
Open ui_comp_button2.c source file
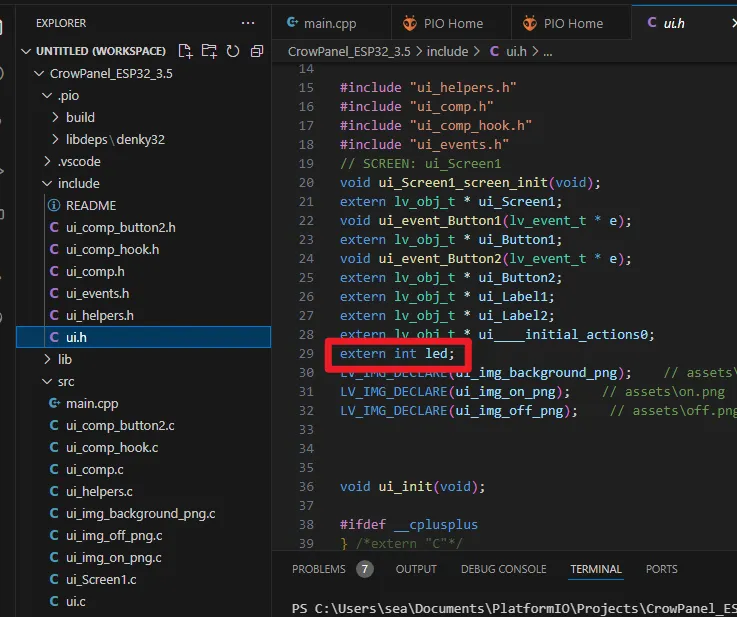pos(120,425)
